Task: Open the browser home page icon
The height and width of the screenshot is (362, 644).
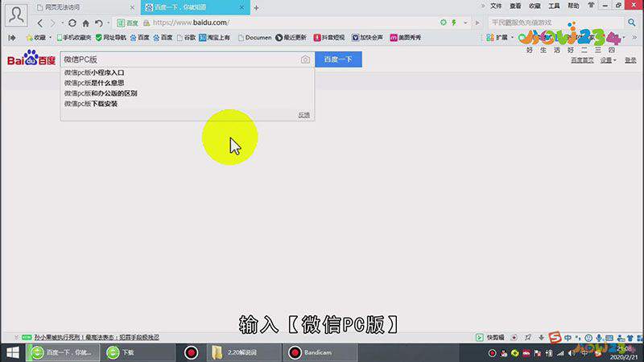Action: click(85, 23)
